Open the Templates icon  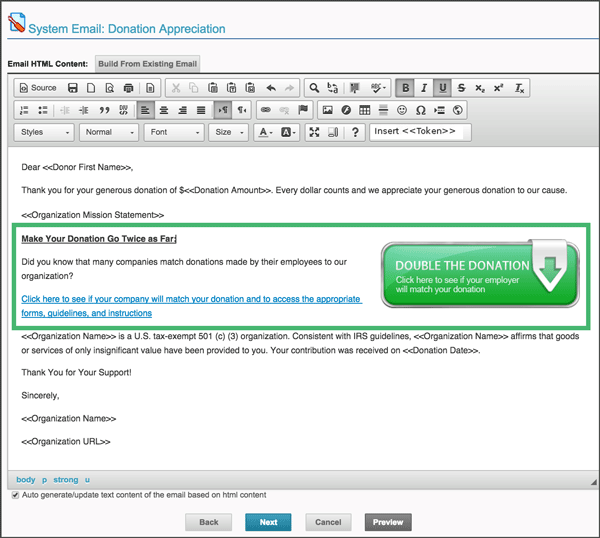pos(150,88)
